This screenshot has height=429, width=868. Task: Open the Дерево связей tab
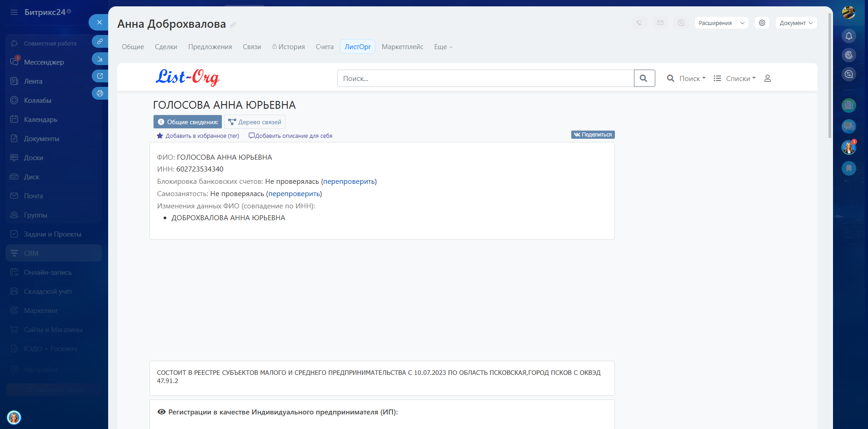click(x=254, y=122)
